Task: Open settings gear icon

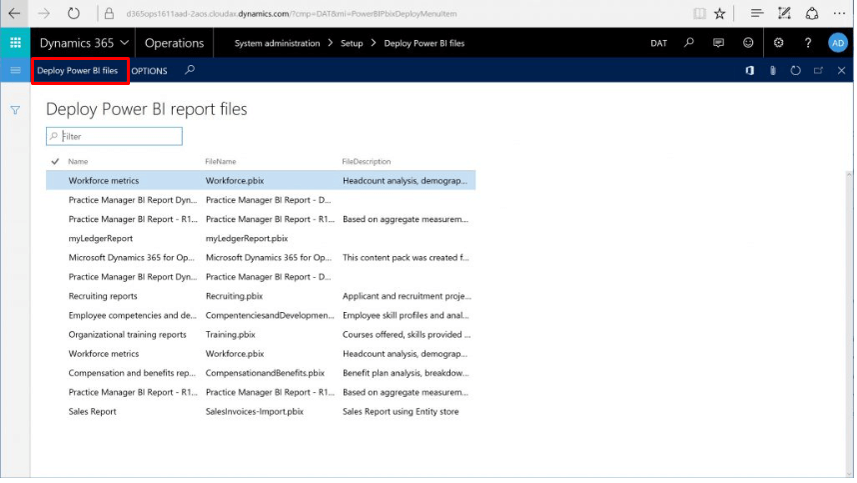Action: click(x=778, y=43)
